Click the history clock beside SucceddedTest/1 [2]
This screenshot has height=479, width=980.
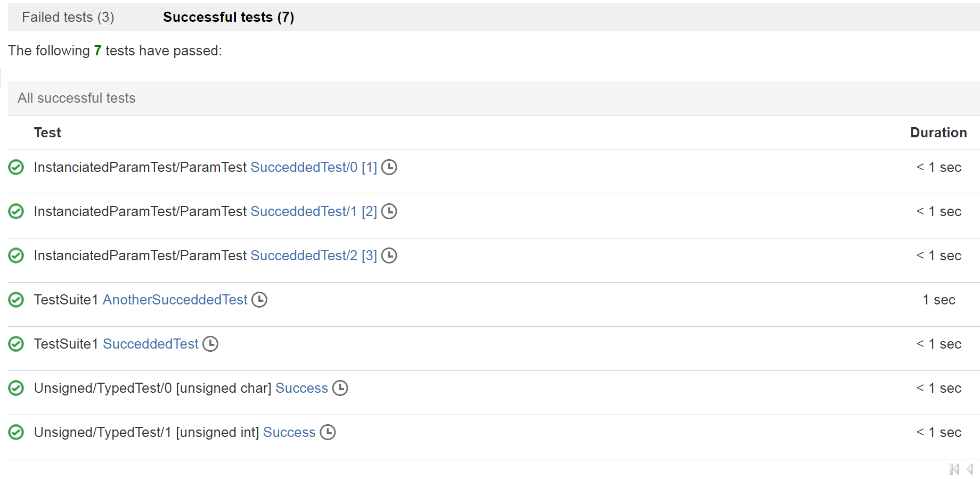(x=389, y=211)
